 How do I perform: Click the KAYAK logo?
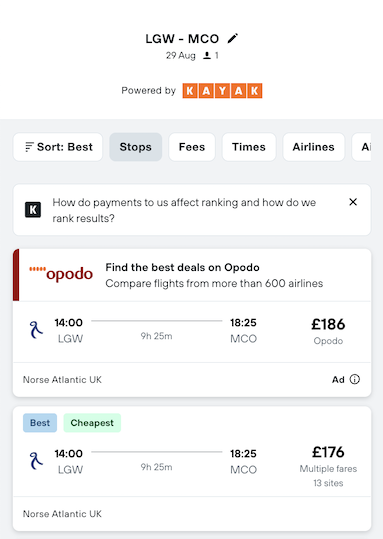click(222, 91)
